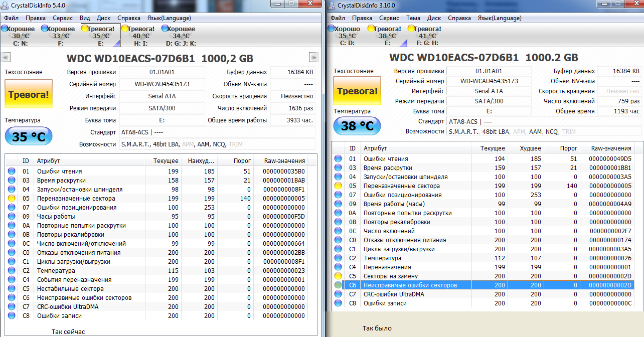The width and height of the screenshot is (644, 337).
Task: Click yellow status icon for Секторы на замену
Action: point(339,276)
